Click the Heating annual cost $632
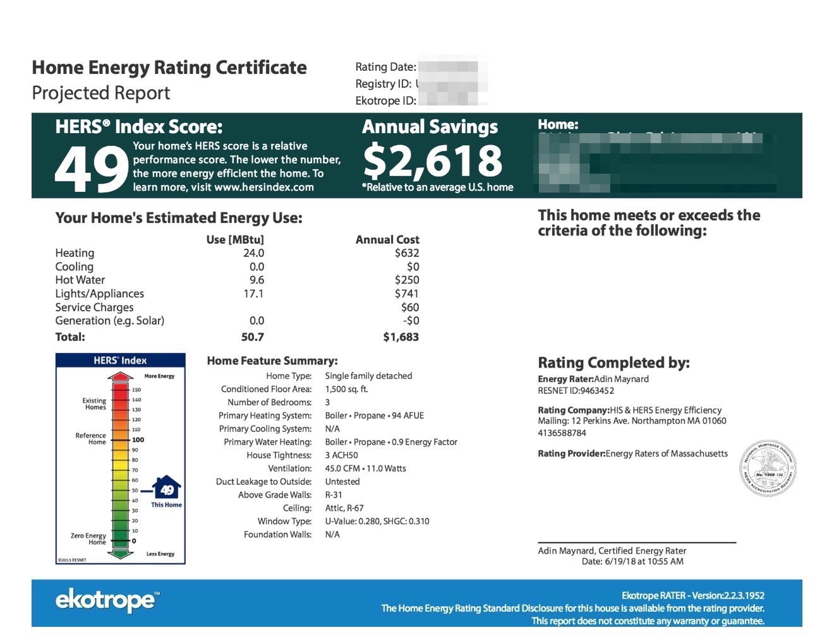 click(407, 253)
